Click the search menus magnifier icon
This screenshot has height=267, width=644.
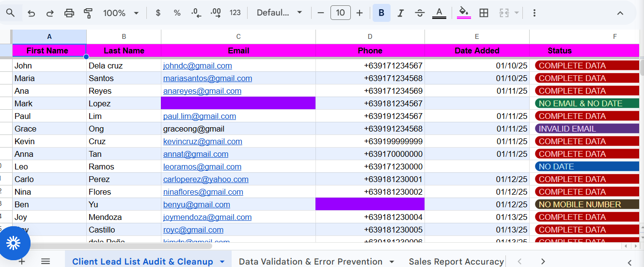pyautogui.click(x=11, y=13)
